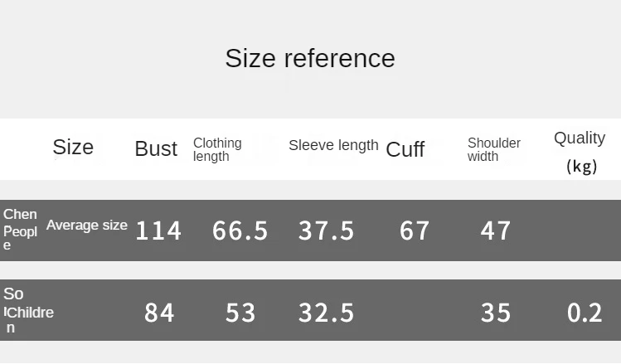Click the Sleeve length header

point(333,145)
